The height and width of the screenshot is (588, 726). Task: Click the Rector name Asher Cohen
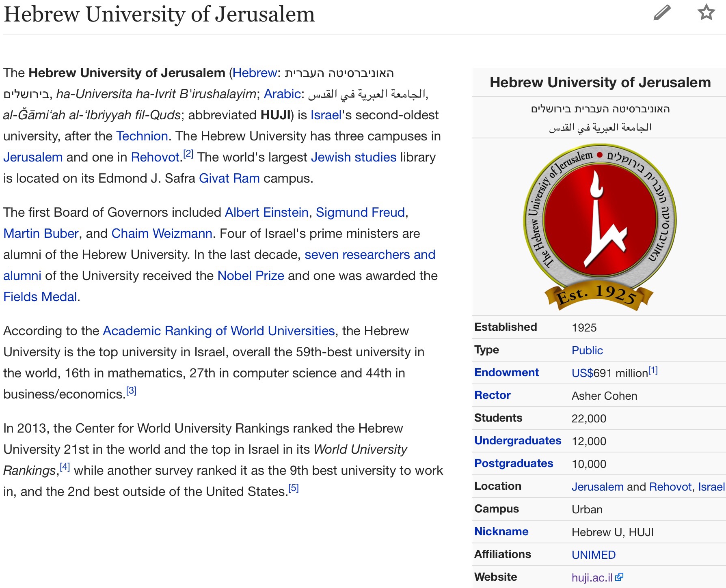pos(604,396)
